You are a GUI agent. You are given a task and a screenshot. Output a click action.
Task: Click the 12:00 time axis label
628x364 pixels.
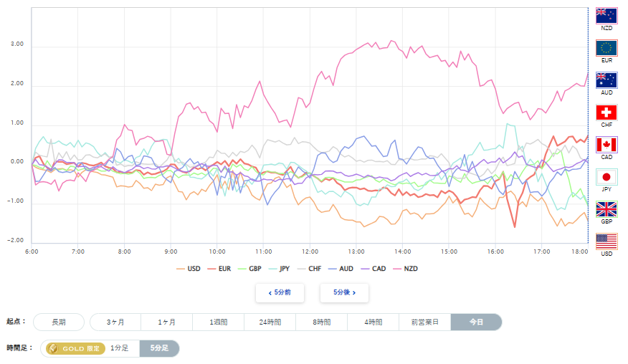pyautogui.click(x=310, y=252)
